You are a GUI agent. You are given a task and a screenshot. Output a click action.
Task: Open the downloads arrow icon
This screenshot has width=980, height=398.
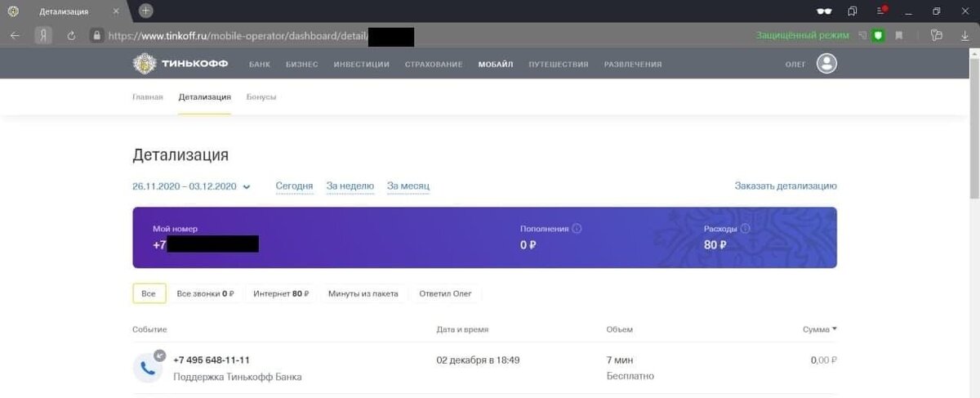(965, 35)
